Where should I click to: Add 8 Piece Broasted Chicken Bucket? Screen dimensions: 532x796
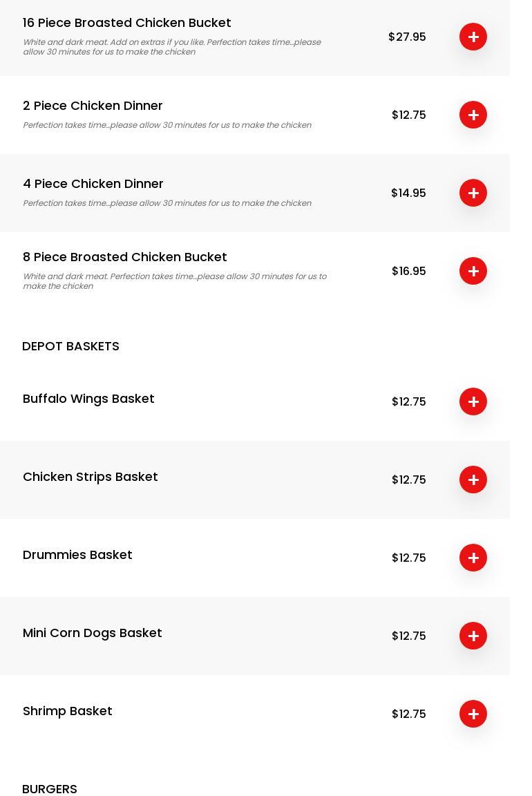tap(473, 271)
